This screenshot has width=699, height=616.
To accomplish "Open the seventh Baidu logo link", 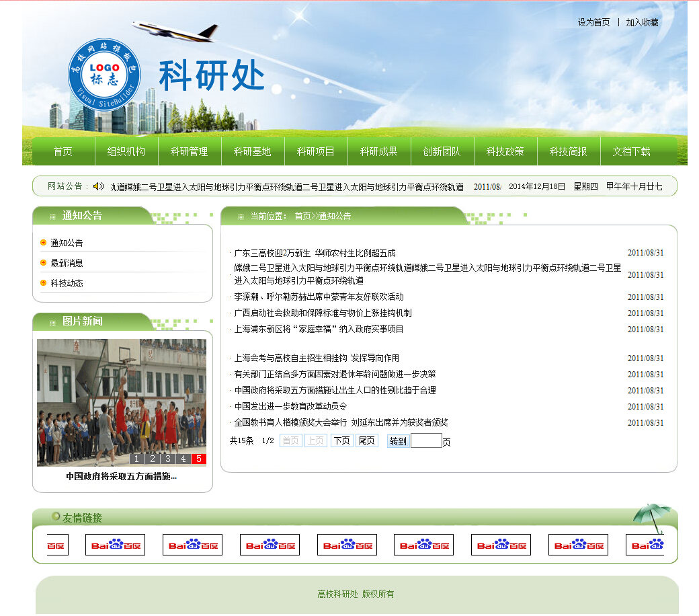I will click(x=501, y=545).
